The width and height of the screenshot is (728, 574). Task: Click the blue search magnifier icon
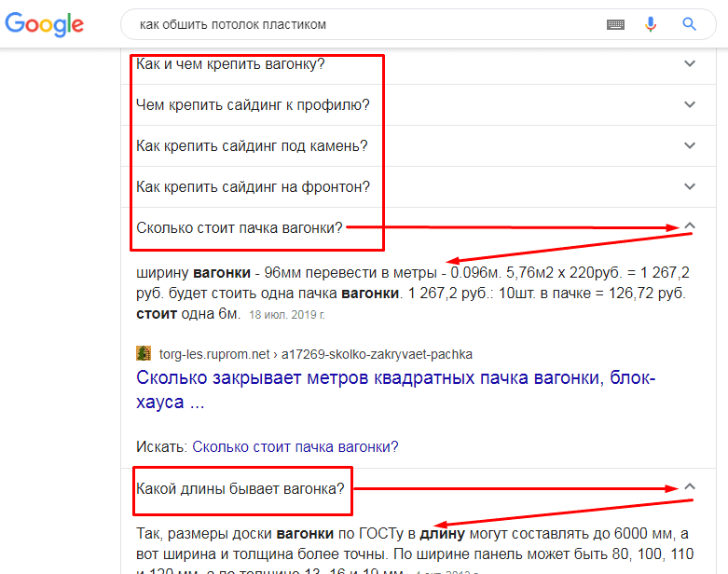(689, 24)
